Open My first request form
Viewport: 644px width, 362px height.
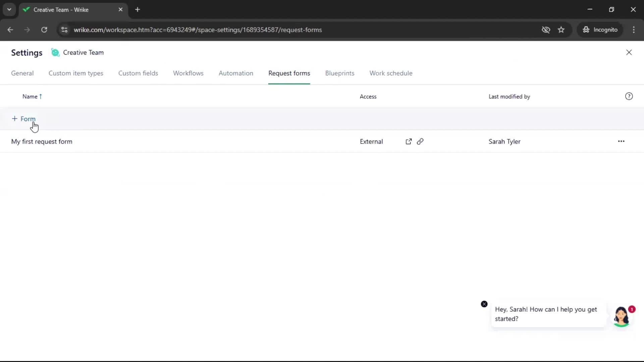[42, 141]
